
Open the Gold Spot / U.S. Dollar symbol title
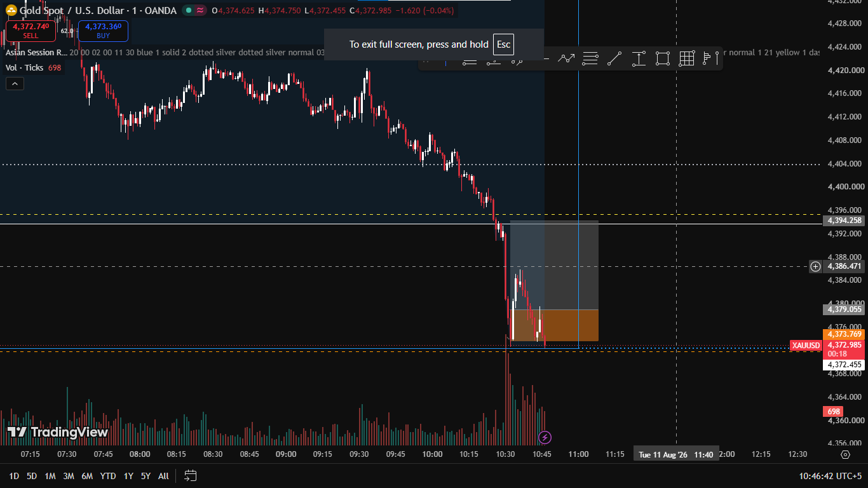[x=98, y=10]
